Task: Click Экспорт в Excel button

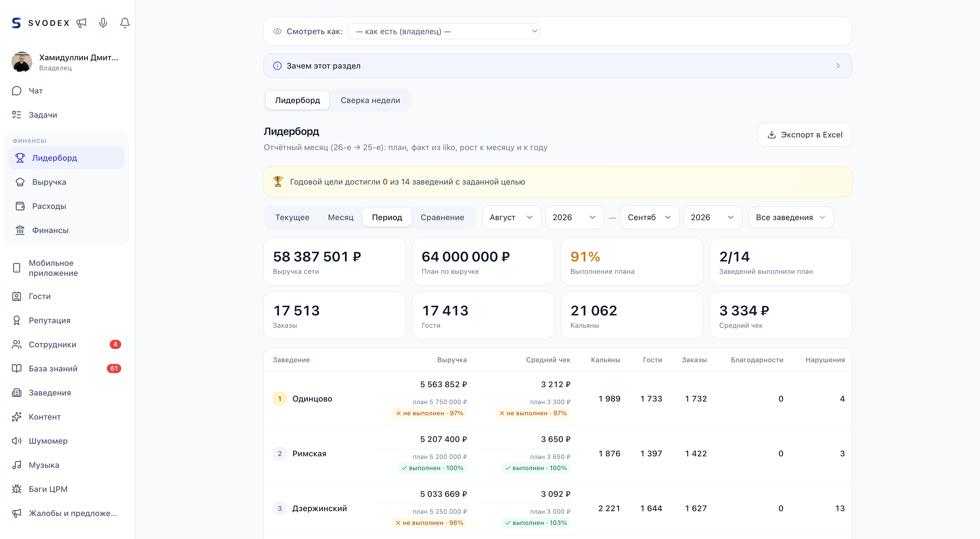Action: coord(805,135)
